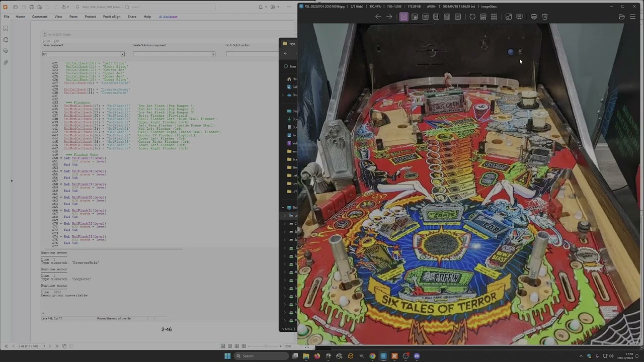Switch to the Comment tab in Foxit
Image resolution: width=644 pixels, height=362 pixels.
[40, 17]
